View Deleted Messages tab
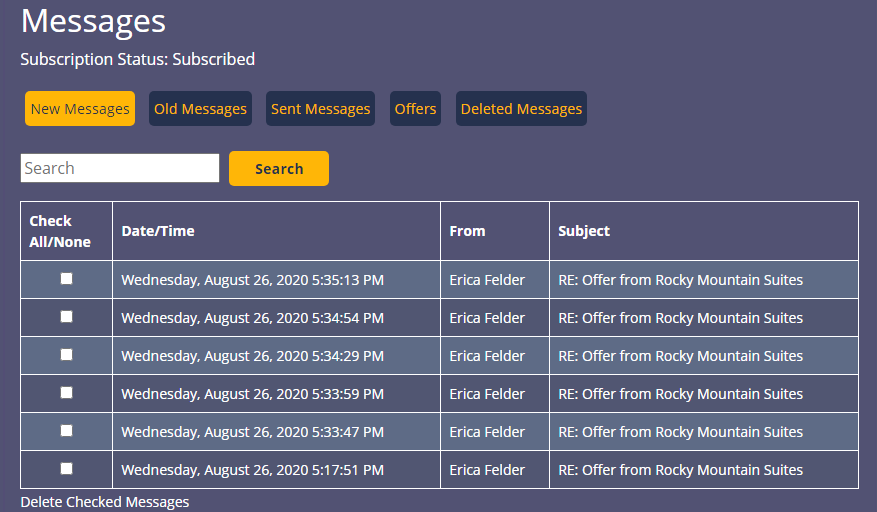This screenshot has height=512, width=877. click(x=521, y=109)
